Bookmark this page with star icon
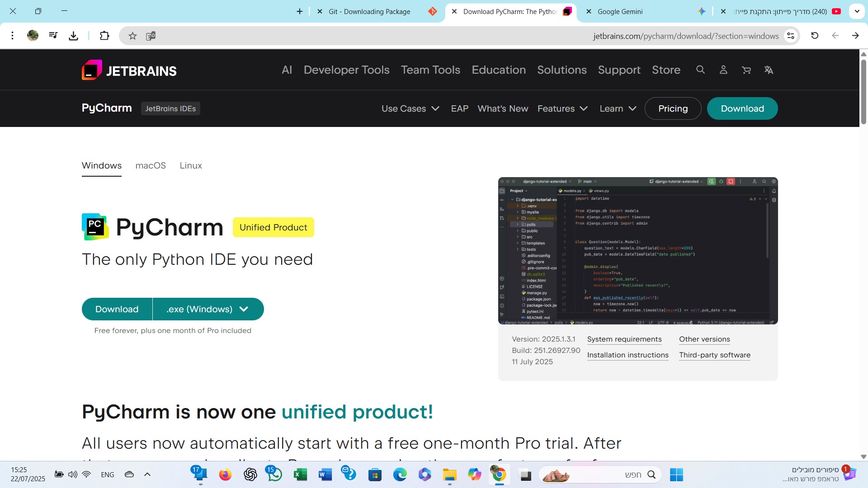 tap(132, 36)
